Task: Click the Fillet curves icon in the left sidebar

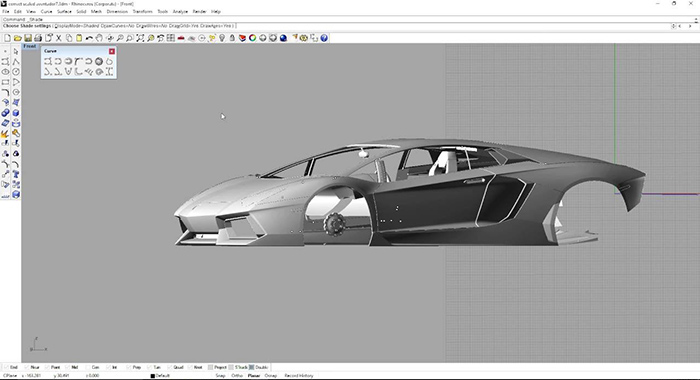Action: [x=5, y=92]
